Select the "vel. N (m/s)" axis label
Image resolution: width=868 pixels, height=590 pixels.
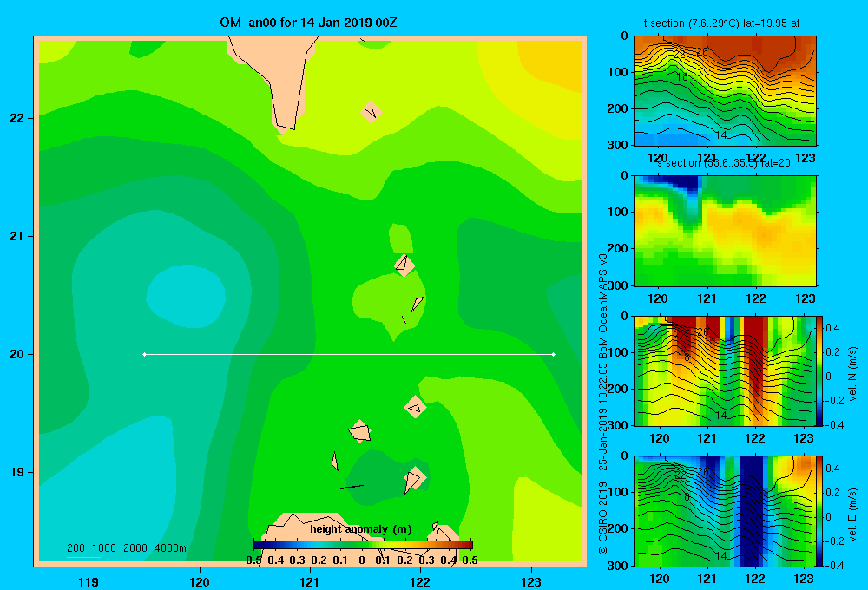[x=852, y=374]
